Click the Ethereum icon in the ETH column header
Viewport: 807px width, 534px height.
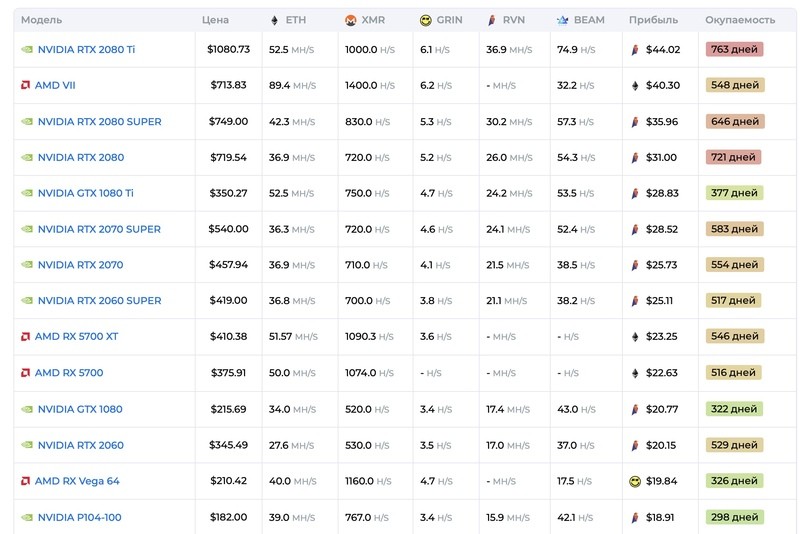tap(275, 20)
